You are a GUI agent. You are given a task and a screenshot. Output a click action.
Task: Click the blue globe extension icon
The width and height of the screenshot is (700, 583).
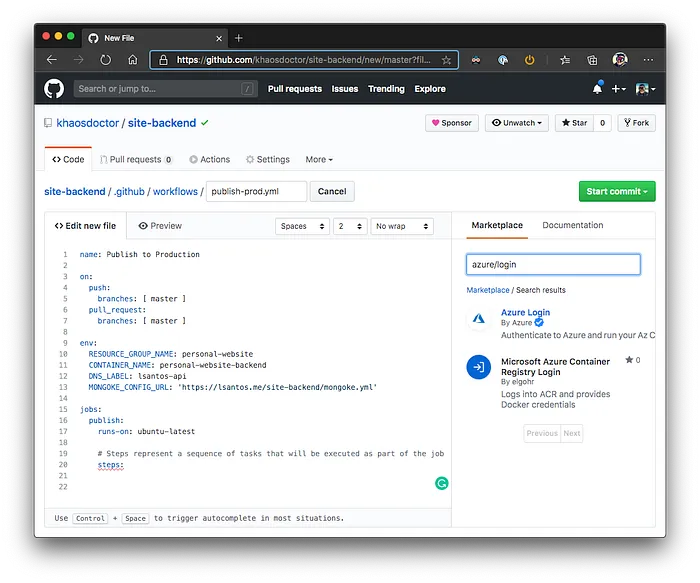(503, 60)
